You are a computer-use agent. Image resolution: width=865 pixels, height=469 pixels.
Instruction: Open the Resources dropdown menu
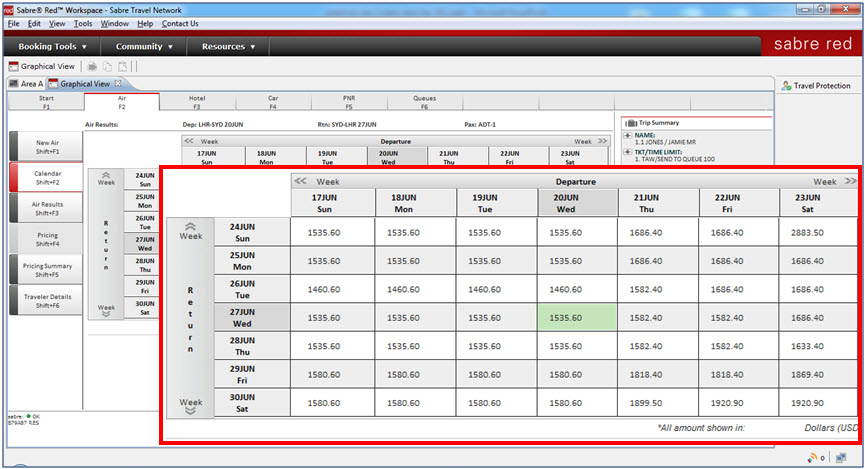228,46
